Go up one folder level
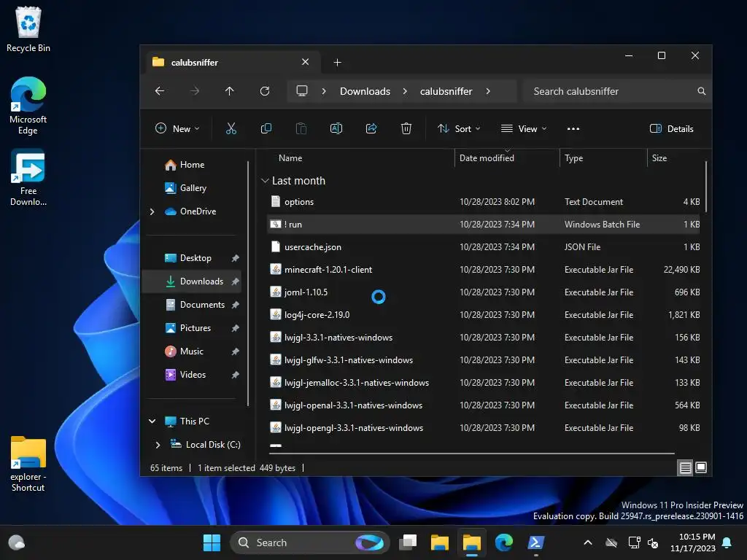 click(x=230, y=91)
